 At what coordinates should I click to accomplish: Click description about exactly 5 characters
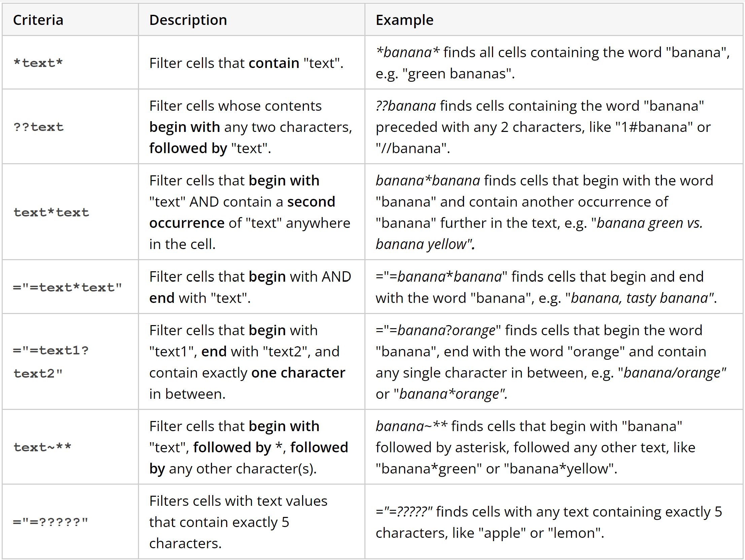pyautogui.click(x=238, y=522)
